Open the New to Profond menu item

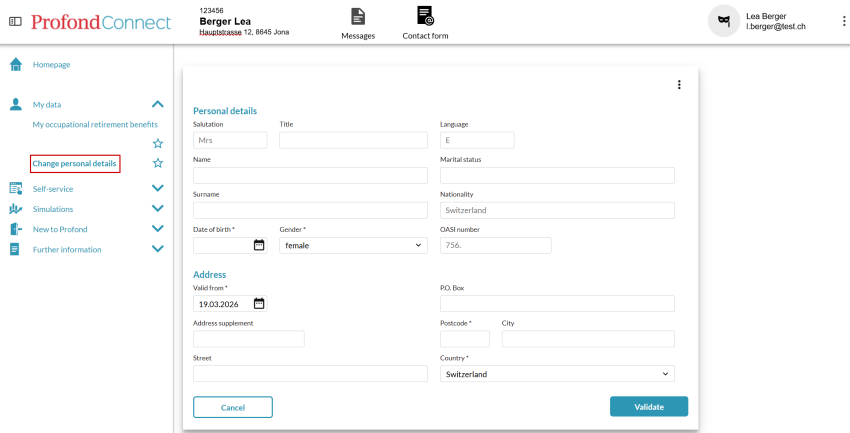tap(60, 229)
